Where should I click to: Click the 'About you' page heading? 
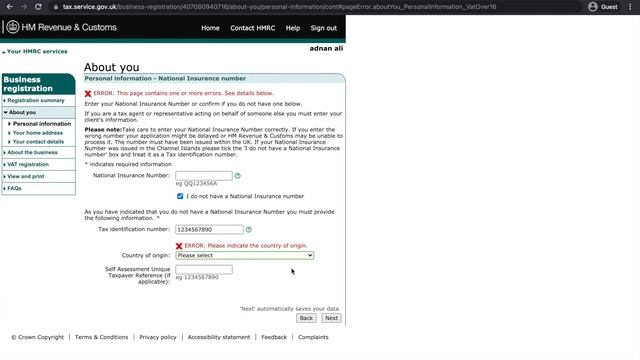(111, 67)
